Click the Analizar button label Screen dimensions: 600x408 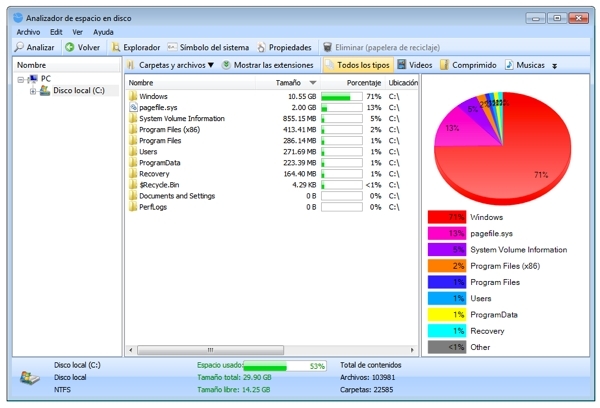(41, 47)
